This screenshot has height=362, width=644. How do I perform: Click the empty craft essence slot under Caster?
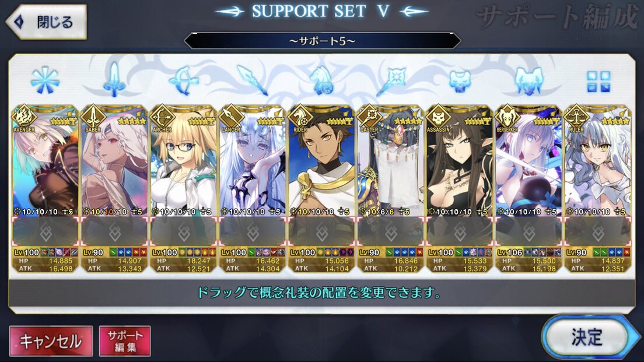(391, 232)
